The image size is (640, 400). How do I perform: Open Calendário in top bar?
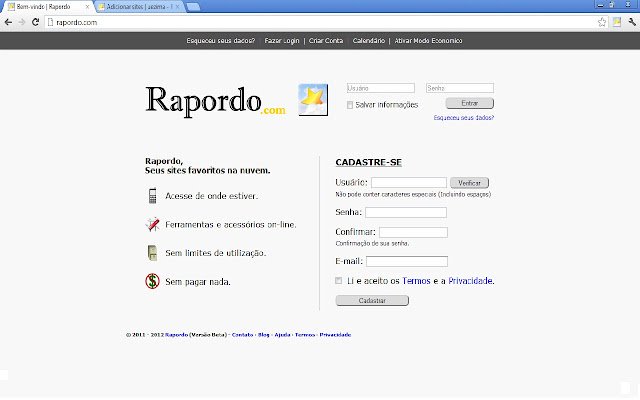click(369, 41)
